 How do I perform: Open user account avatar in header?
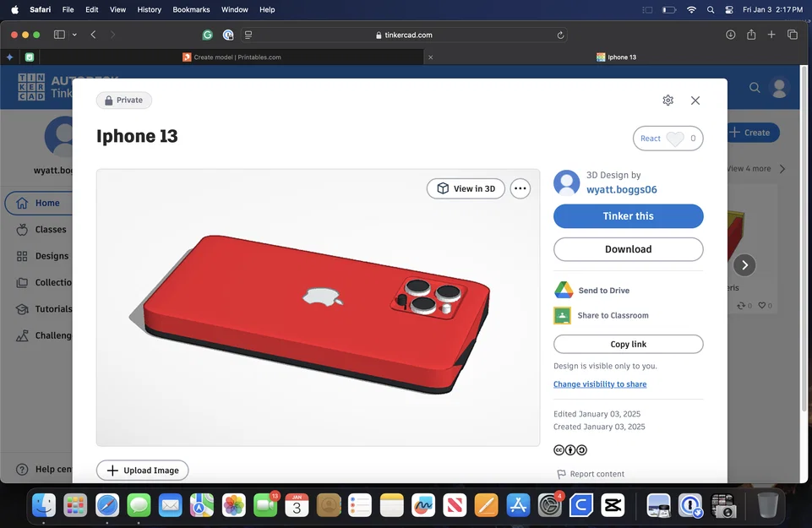tap(779, 88)
